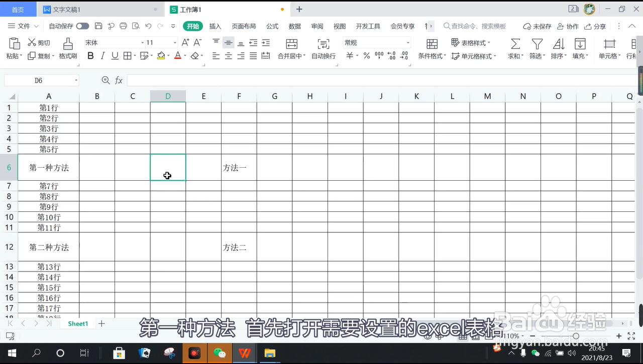Open the font size 11 dropdown
This screenshot has width=643, height=364.
(175, 43)
